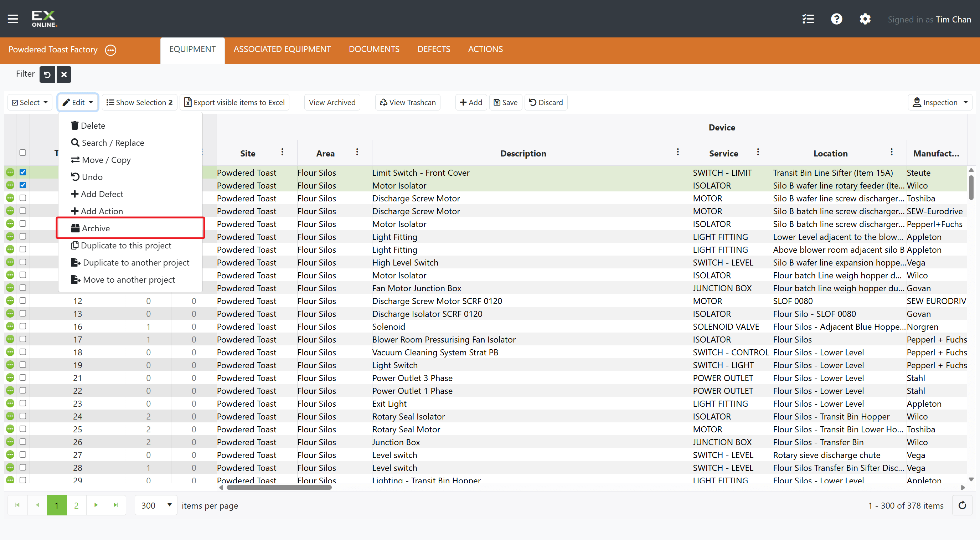Click green status icon for row 28
980x540 pixels.
(10, 467)
